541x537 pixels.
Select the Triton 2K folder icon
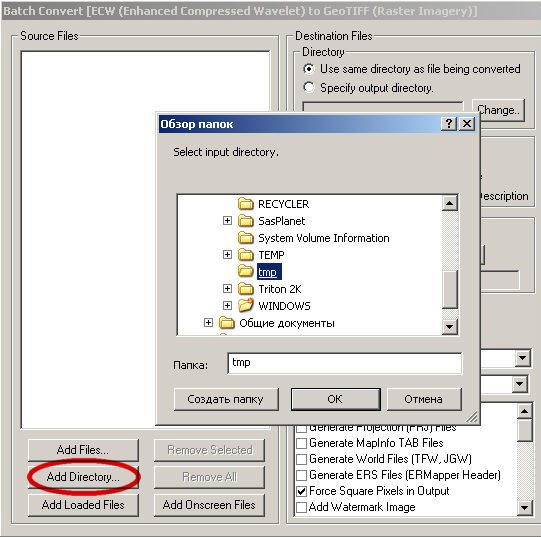tap(246, 289)
